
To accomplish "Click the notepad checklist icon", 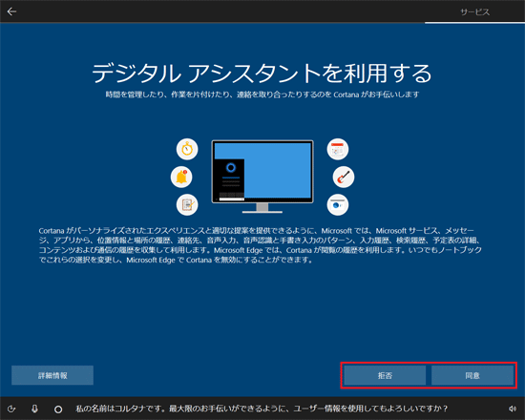I will [x=187, y=204].
